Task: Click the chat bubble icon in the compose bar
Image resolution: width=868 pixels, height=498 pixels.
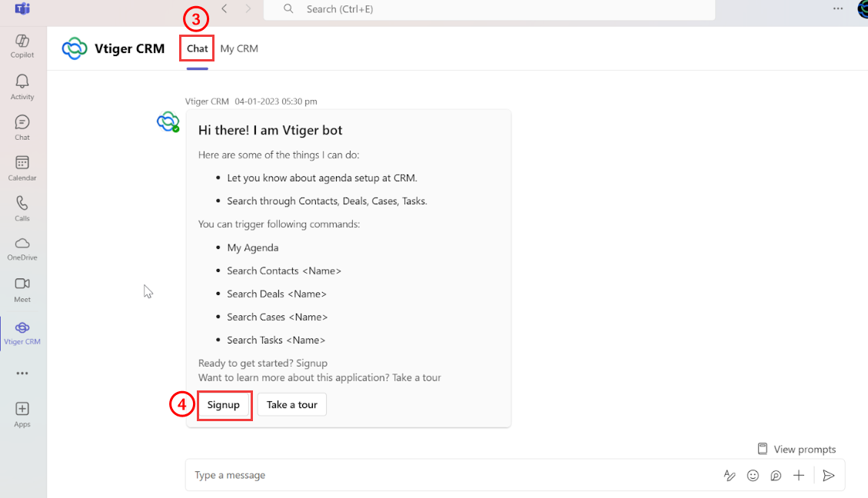Action: pyautogui.click(x=776, y=475)
